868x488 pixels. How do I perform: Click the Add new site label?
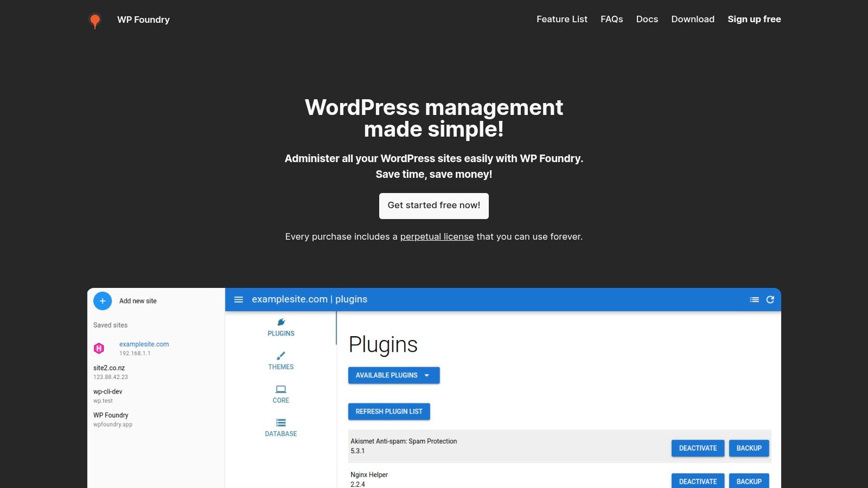138,301
